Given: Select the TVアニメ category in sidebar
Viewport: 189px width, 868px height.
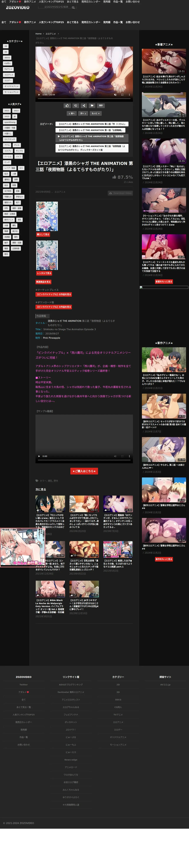Looking at the screenshot, I should (x=8, y=69).
